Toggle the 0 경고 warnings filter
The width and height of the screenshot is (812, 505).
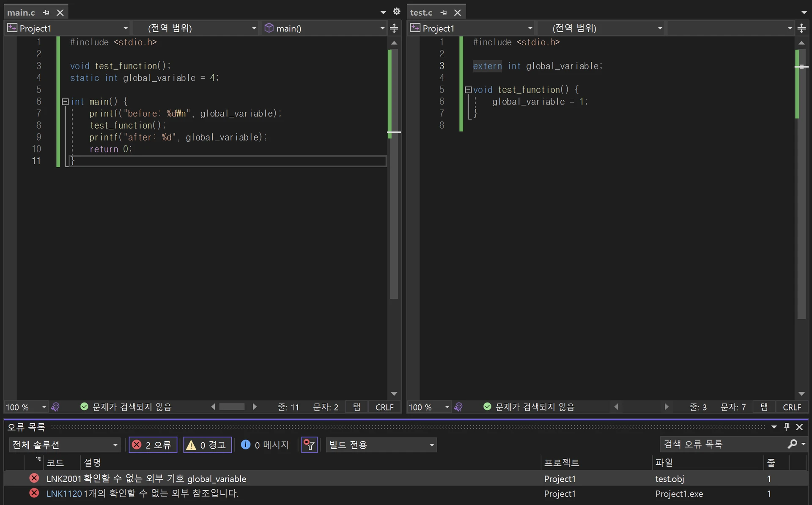click(x=207, y=445)
